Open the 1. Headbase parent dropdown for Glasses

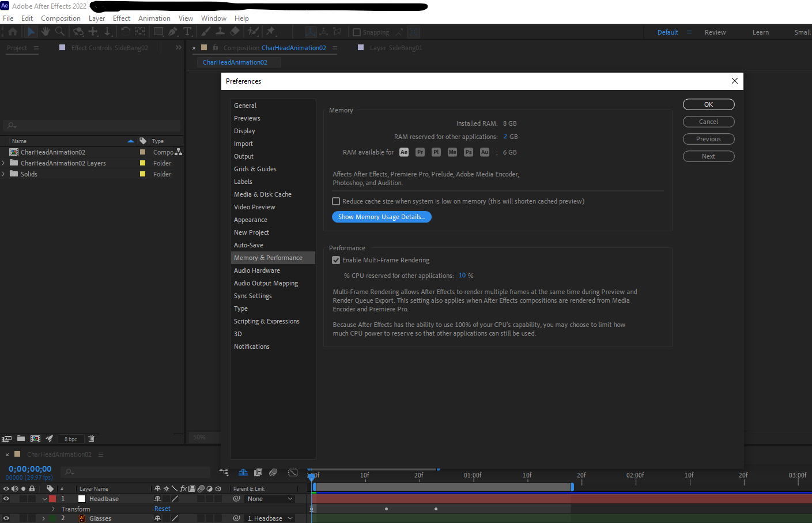[x=269, y=518]
